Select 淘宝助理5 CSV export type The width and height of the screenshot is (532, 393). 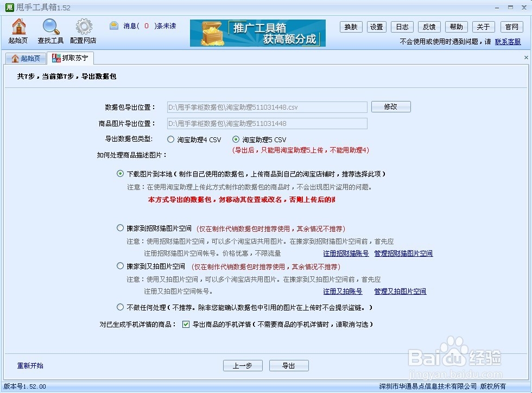pos(236,139)
